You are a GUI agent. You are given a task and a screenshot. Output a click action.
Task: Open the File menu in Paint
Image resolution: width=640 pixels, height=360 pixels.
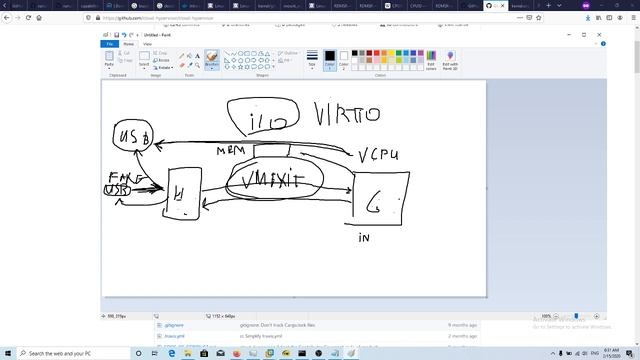click(110, 44)
